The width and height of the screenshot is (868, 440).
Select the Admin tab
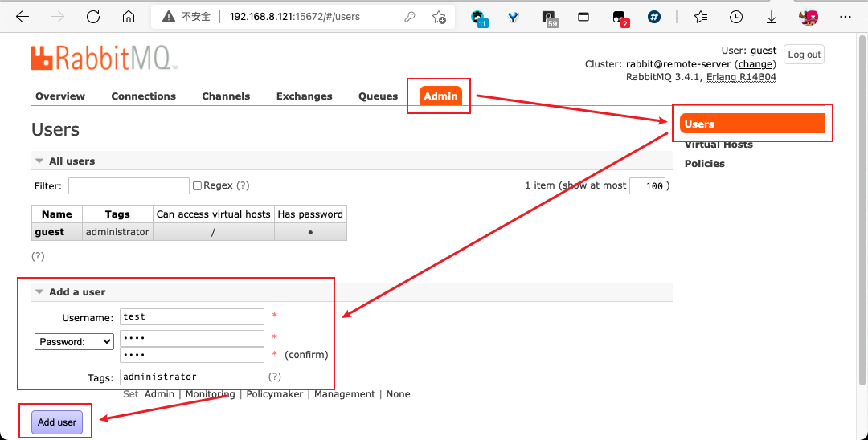pos(440,96)
